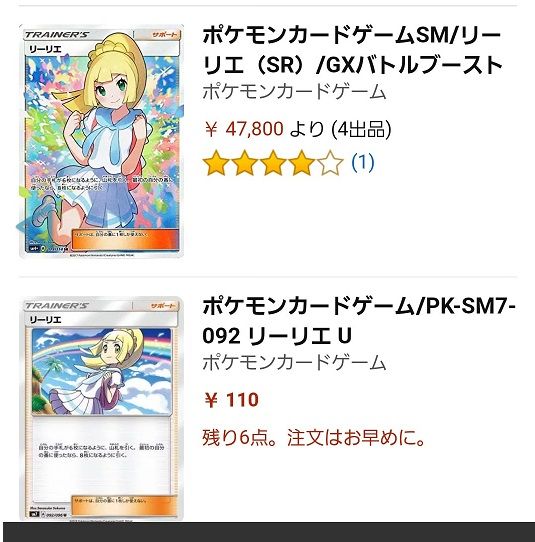The width and height of the screenshot is (535, 542).
Task: Click the second gold rating star
Action: (244, 162)
